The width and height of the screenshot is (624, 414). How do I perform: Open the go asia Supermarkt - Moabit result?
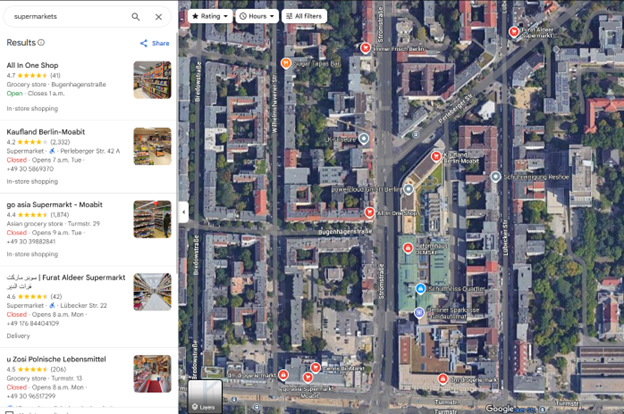[89, 230]
